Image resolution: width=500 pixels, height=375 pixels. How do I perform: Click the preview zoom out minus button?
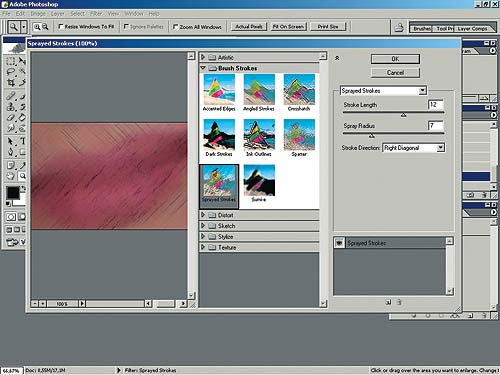[34, 304]
